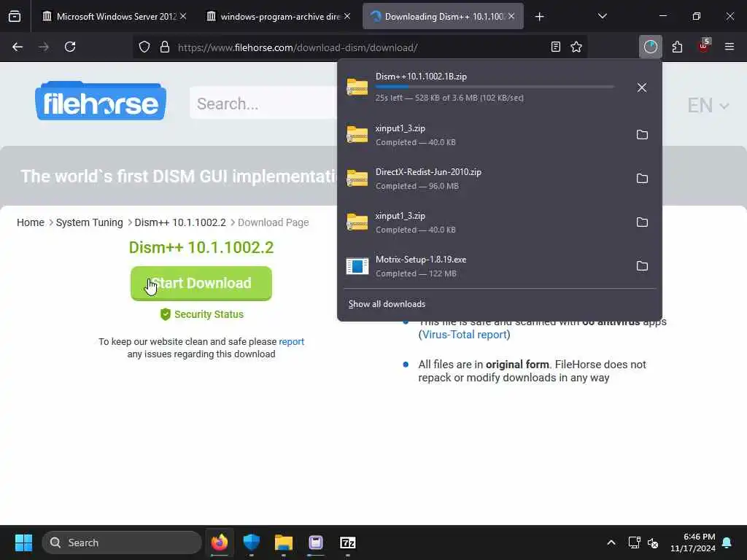Open tracking protection shield icon

[x=144, y=47]
